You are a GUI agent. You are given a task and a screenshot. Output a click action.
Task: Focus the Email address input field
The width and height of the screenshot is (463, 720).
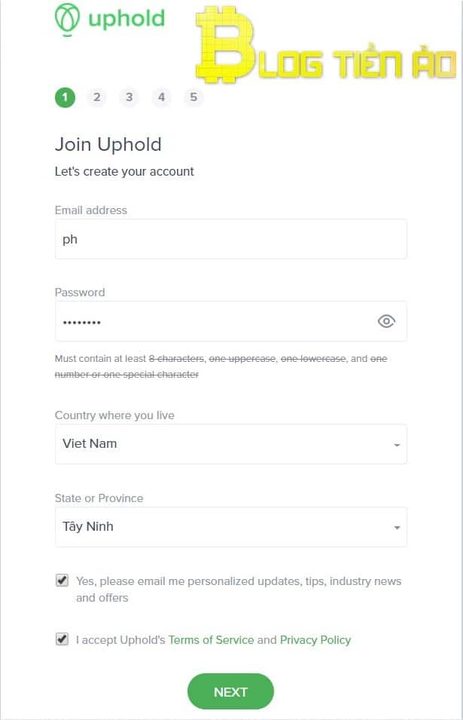[231, 239]
